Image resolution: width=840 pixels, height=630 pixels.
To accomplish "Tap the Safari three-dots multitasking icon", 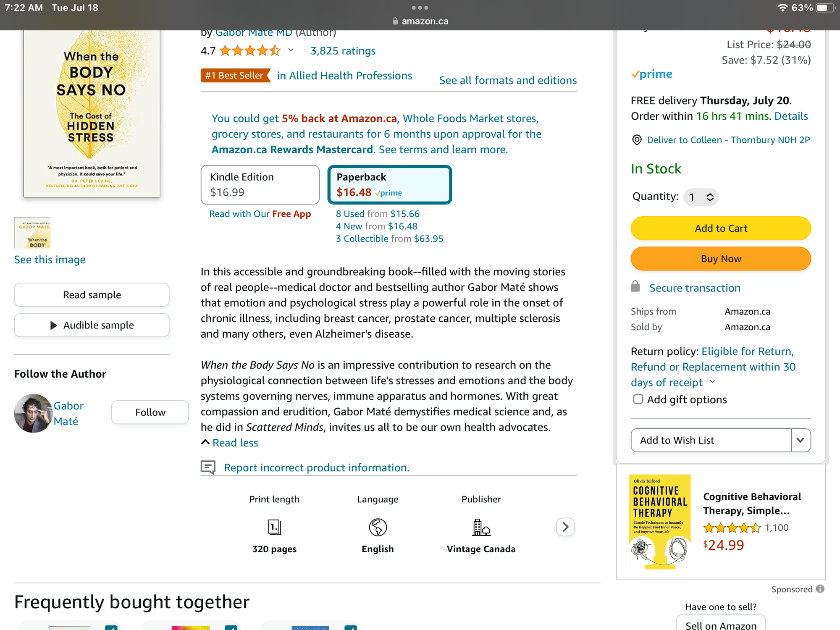I will click(x=420, y=8).
